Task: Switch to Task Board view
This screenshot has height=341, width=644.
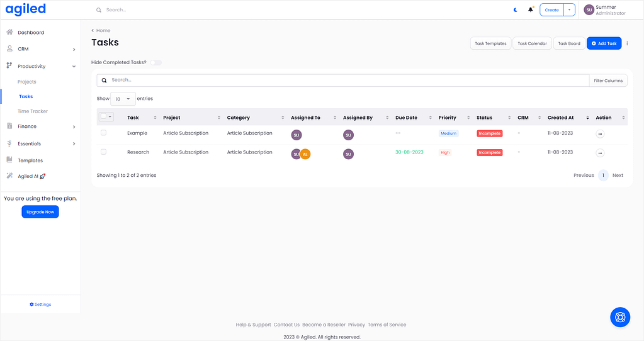Action: coord(569,43)
